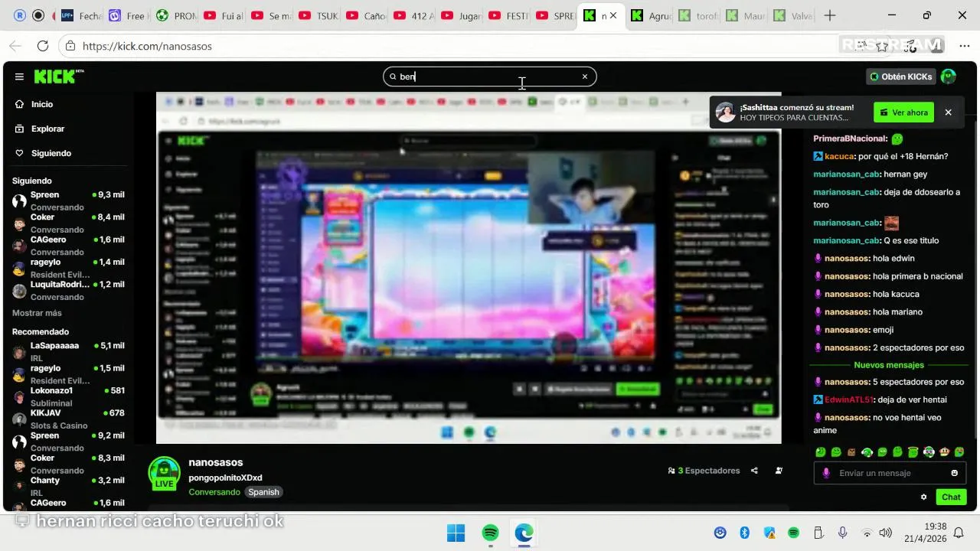Click the Conversando category link
This screenshot has height=551, width=980.
214,492
